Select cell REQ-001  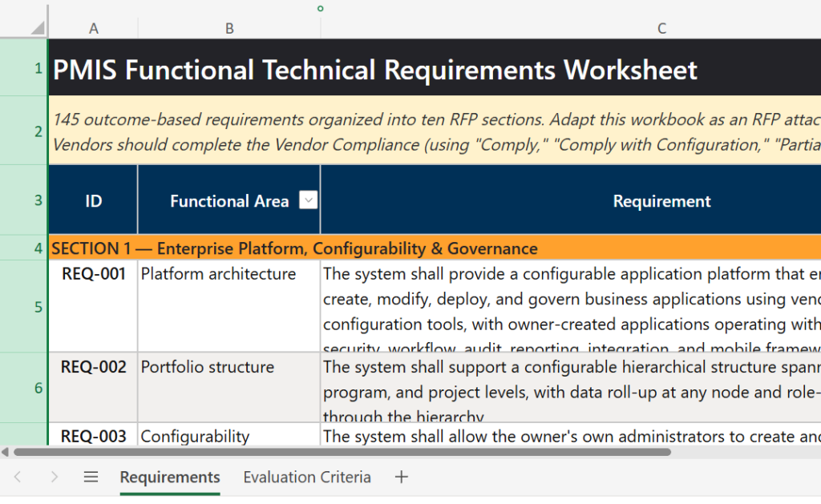click(93, 306)
